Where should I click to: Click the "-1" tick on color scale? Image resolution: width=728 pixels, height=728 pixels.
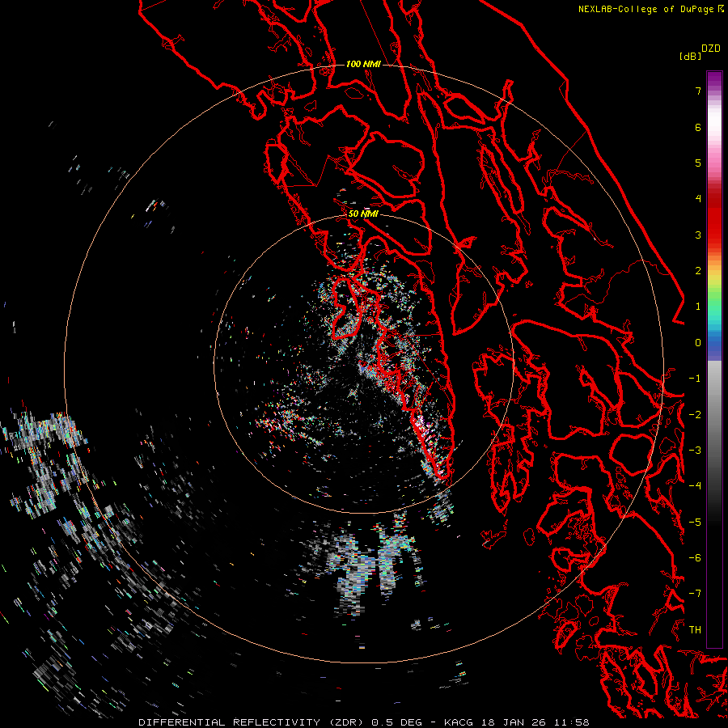tap(695, 379)
